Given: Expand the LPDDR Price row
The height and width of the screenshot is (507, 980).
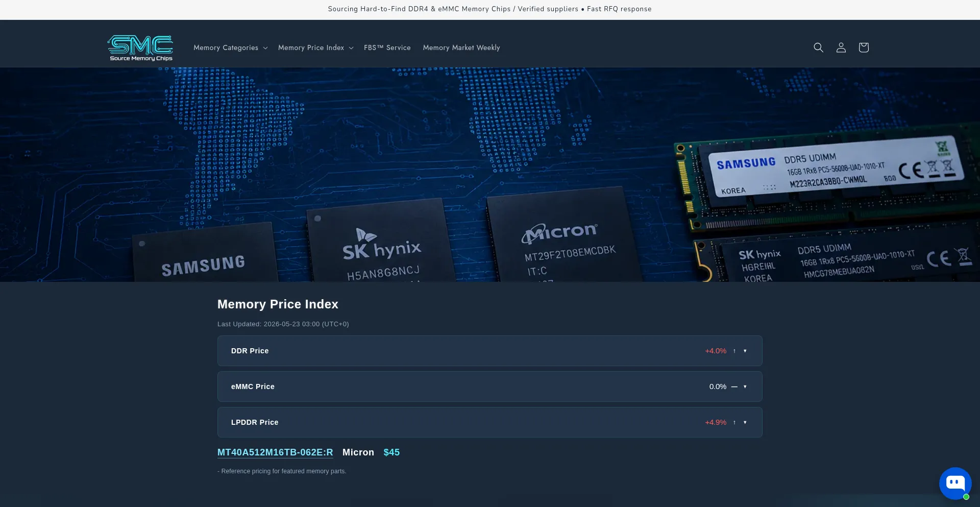Looking at the screenshot, I should click(490, 422).
